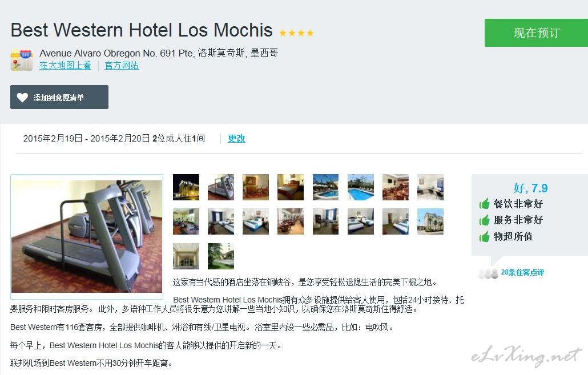Image resolution: width=588 pixels, height=375 pixels.
Task: Select the palm tree garden thumbnail
Action: (x=221, y=256)
